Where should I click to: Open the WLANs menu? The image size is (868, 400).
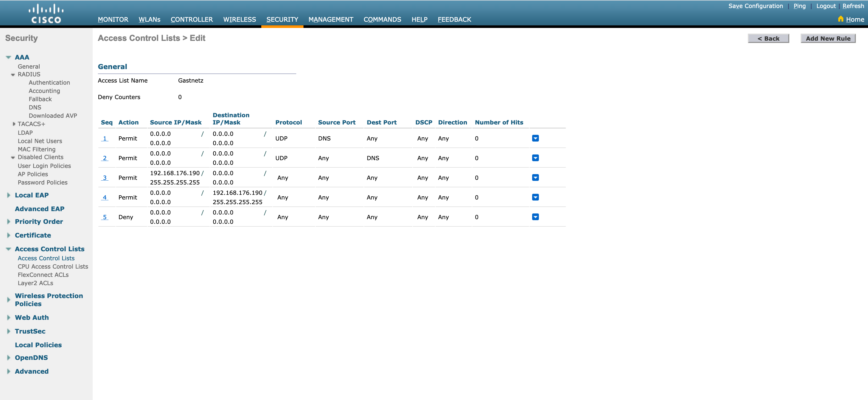click(149, 19)
